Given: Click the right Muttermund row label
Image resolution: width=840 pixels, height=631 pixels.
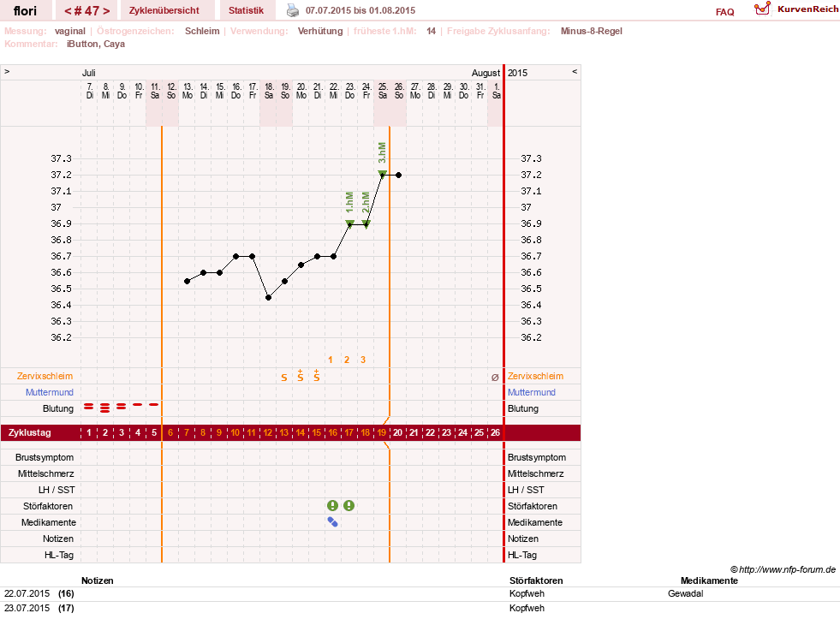Looking at the screenshot, I should coord(532,392).
